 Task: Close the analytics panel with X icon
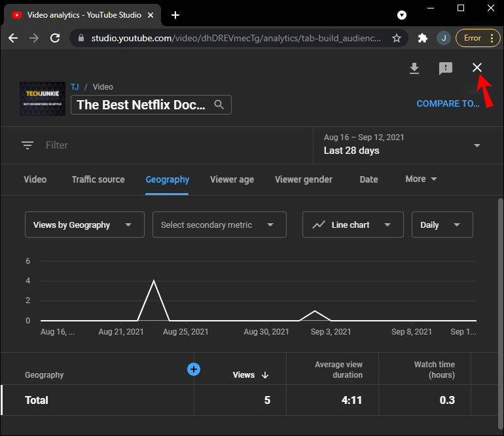[x=477, y=68]
